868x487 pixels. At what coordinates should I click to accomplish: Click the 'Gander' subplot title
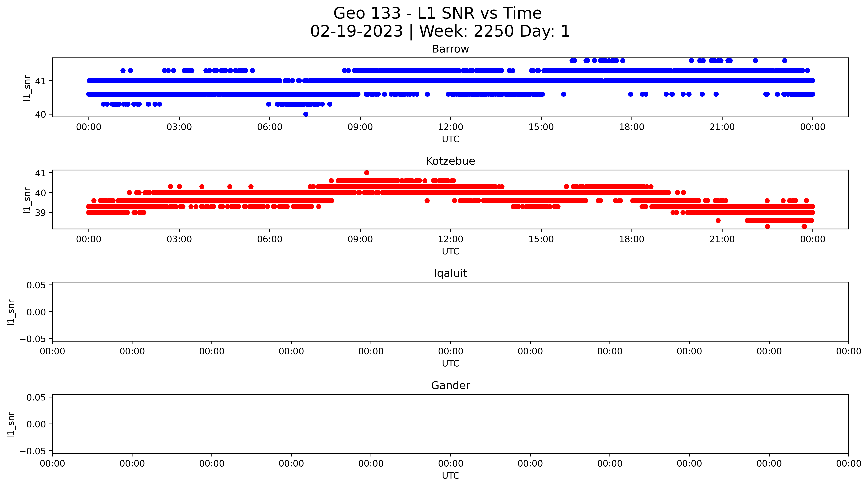point(451,386)
